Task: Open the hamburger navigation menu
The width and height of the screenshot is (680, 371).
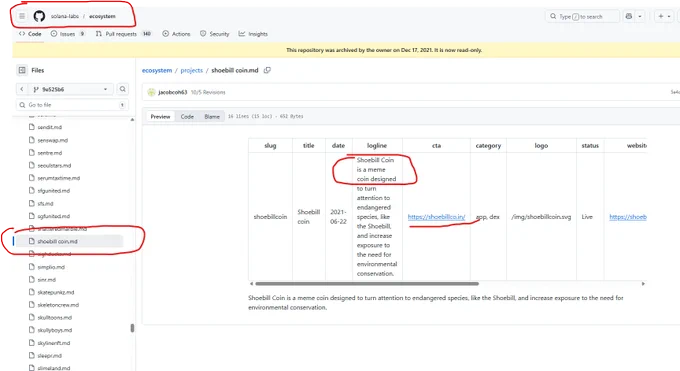Action: point(22,16)
